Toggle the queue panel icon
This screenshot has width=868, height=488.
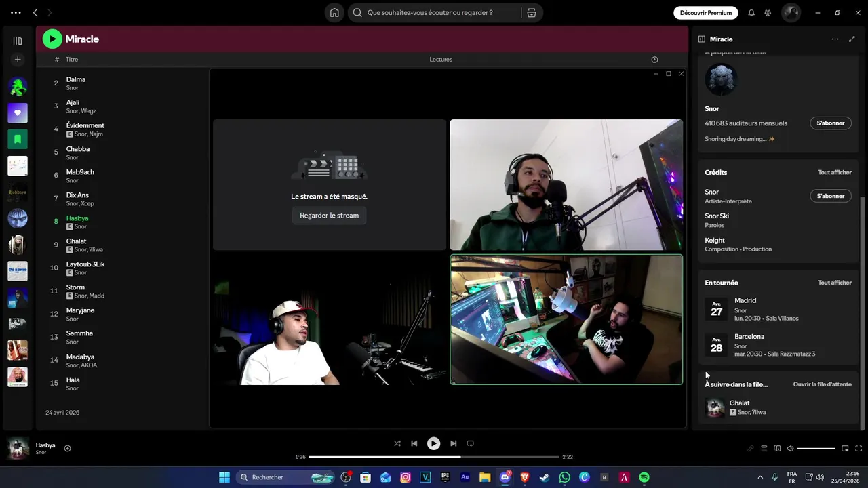click(x=764, y=449)
